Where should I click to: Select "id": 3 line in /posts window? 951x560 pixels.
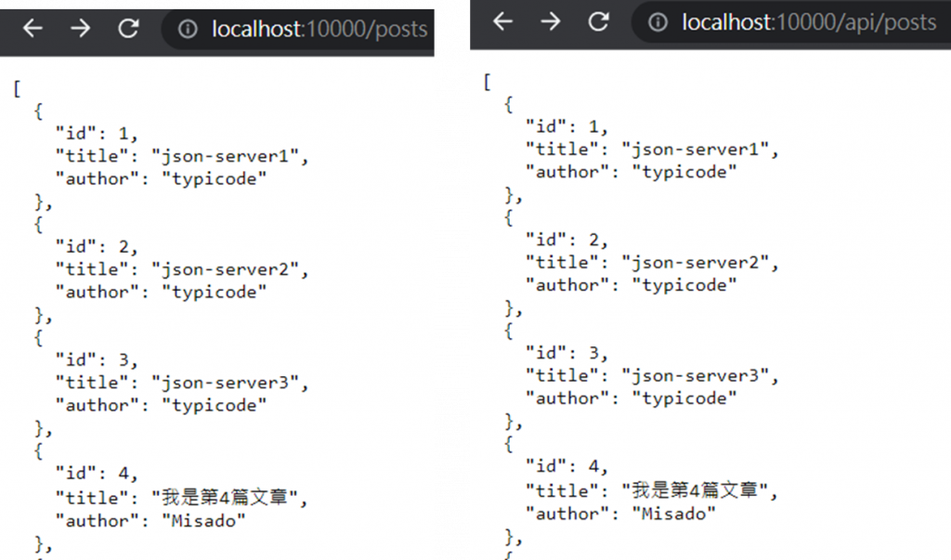pos(97,360)
